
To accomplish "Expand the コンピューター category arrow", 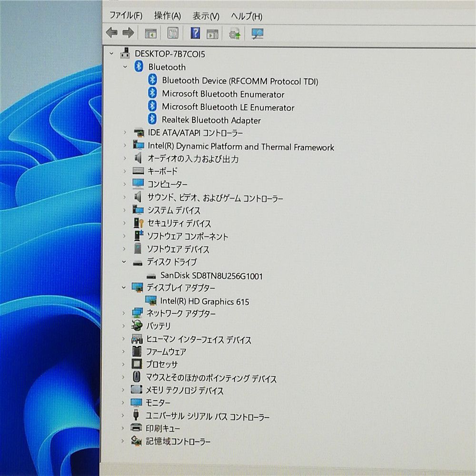I will [x=124, y=184].
